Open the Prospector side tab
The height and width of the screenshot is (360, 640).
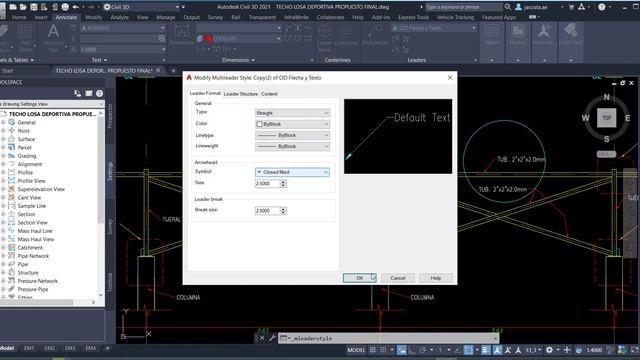pos(110,116)
